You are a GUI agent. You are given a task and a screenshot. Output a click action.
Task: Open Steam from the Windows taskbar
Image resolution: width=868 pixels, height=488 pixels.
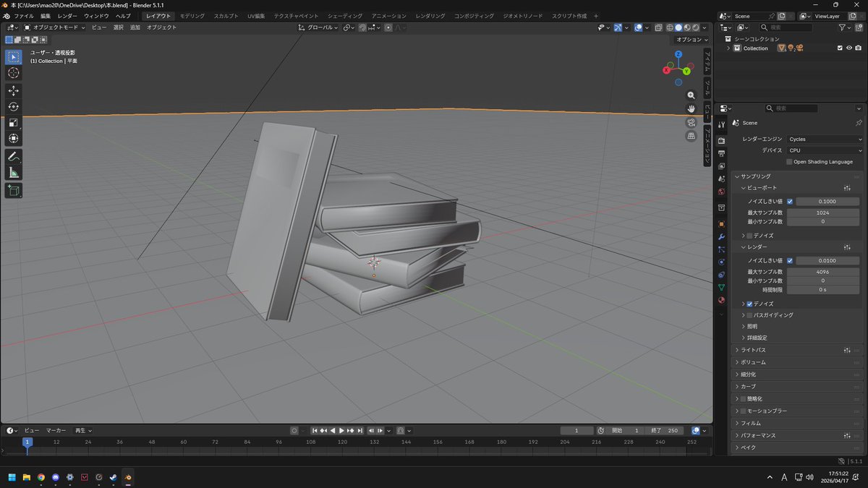click(113, 477)
